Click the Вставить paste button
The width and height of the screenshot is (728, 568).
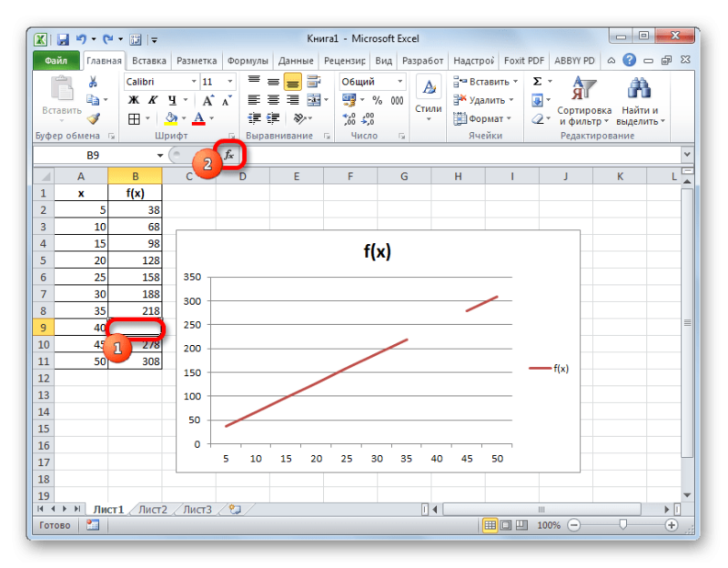point(61,98)
